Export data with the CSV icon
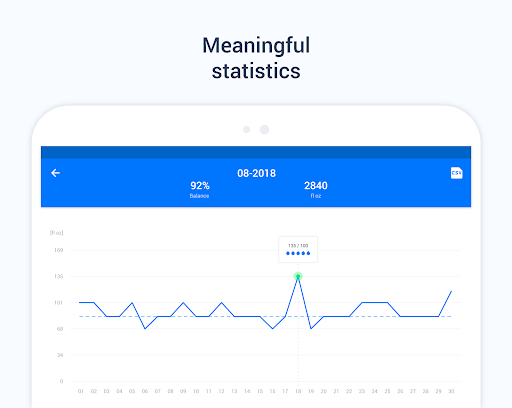512x408 pixels. coord(456,173)
